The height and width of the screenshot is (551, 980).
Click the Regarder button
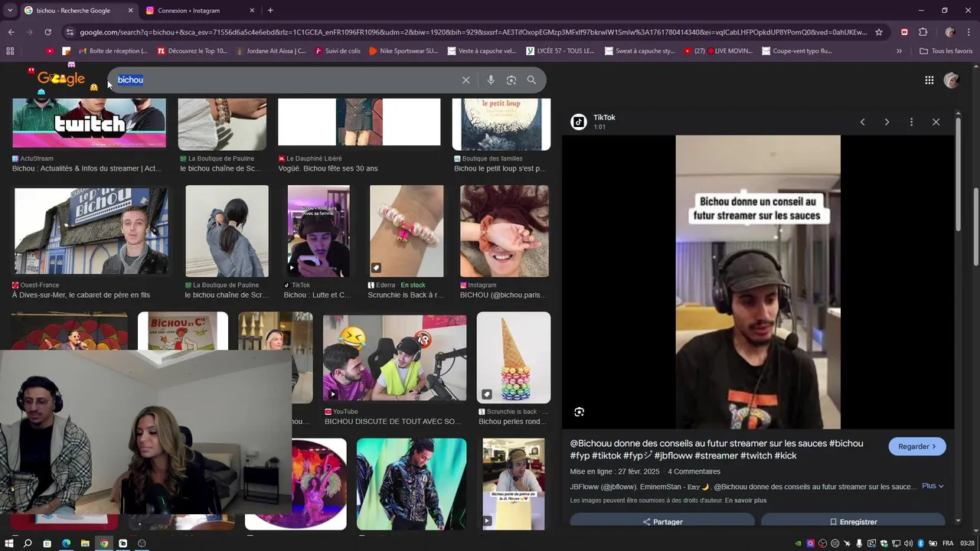tap(917, 446)
